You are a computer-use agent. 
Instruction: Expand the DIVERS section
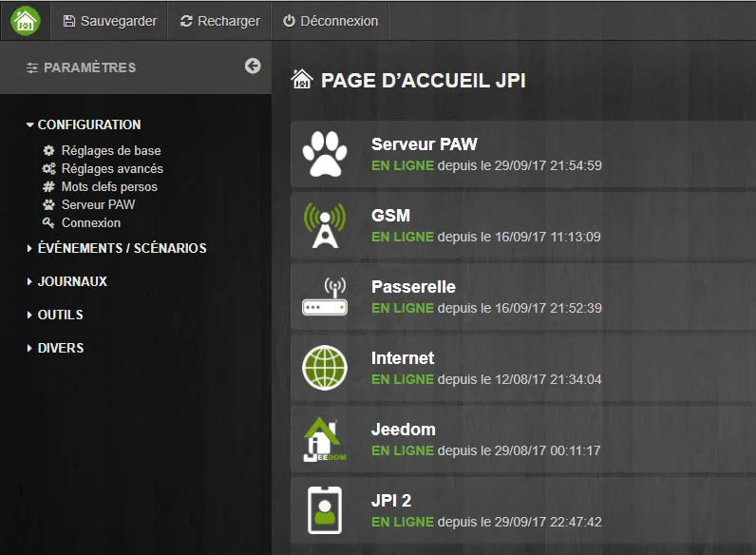point(55,348)
